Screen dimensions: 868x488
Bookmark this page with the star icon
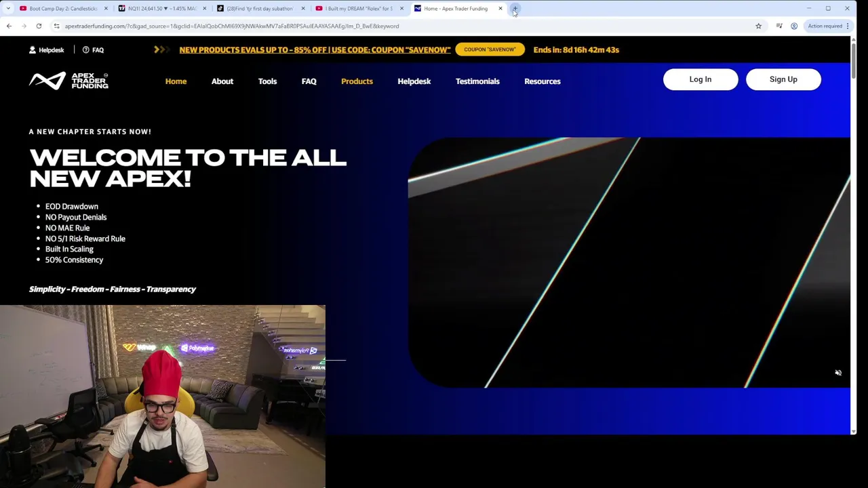click(758, 26)
